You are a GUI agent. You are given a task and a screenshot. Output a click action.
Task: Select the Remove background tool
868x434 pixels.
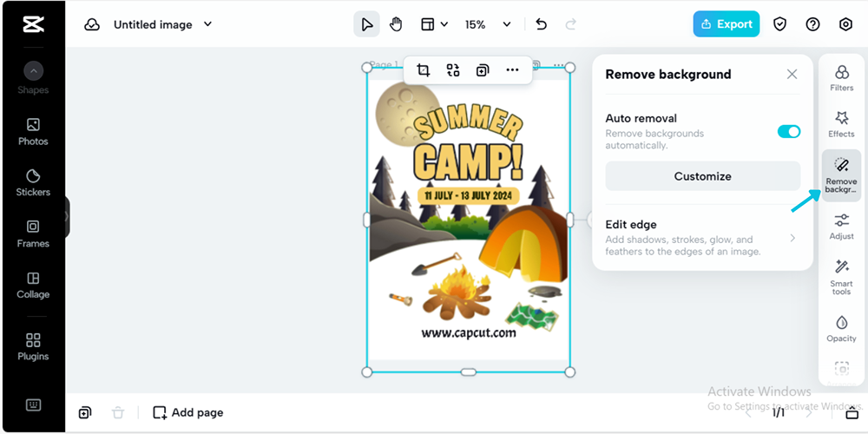[x=841, y=175]
